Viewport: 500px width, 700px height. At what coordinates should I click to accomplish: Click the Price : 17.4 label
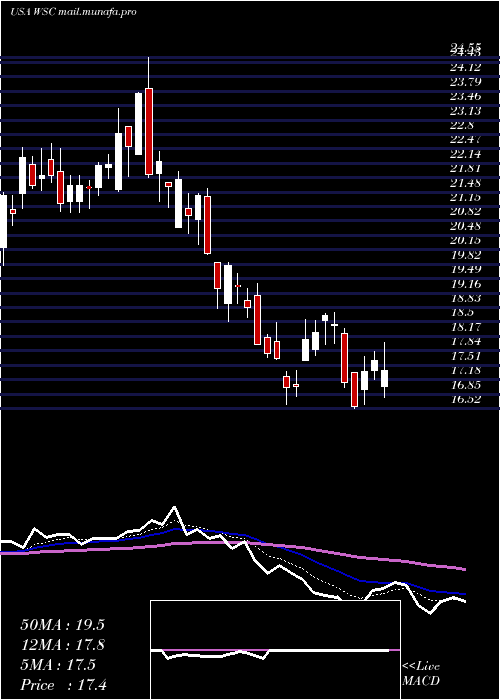coord(63,685)
